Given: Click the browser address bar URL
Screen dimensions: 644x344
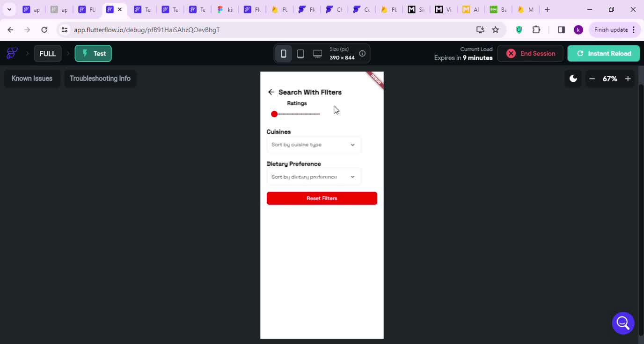Looking at the screenshot, I should tap(147, 30).
